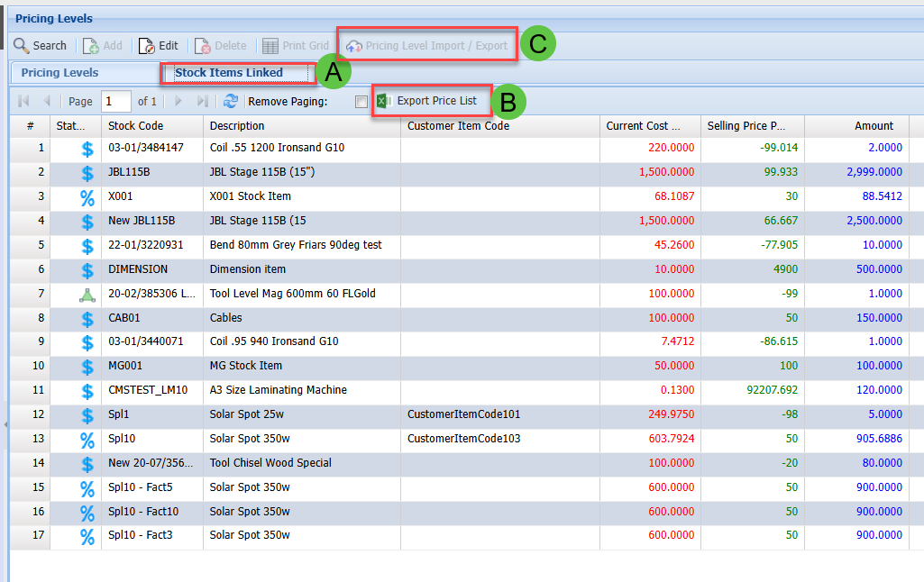Click the Search magnifier icon
The width and height of the screenshot is (924, 582).
pos(21,45)
